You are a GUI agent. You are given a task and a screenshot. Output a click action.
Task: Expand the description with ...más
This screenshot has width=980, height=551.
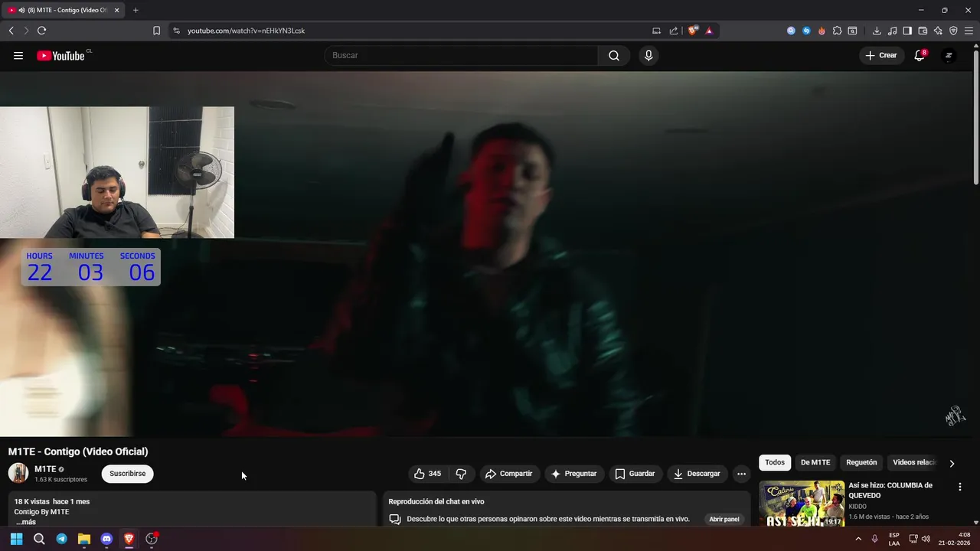tap(26, 522)
